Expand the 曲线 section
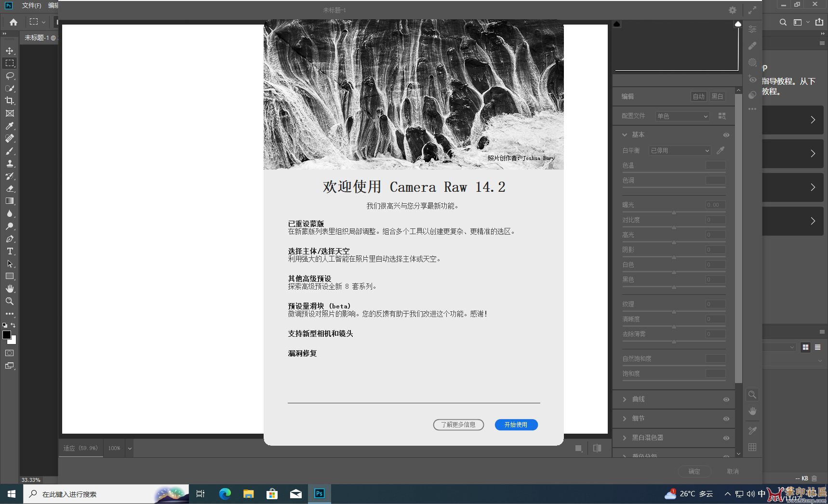The height and width of the screenshot is (504, 828). coord(625,399)
